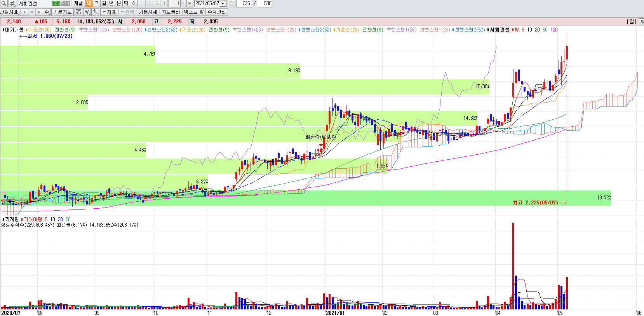Click the stop square playback button

point(31,12)
